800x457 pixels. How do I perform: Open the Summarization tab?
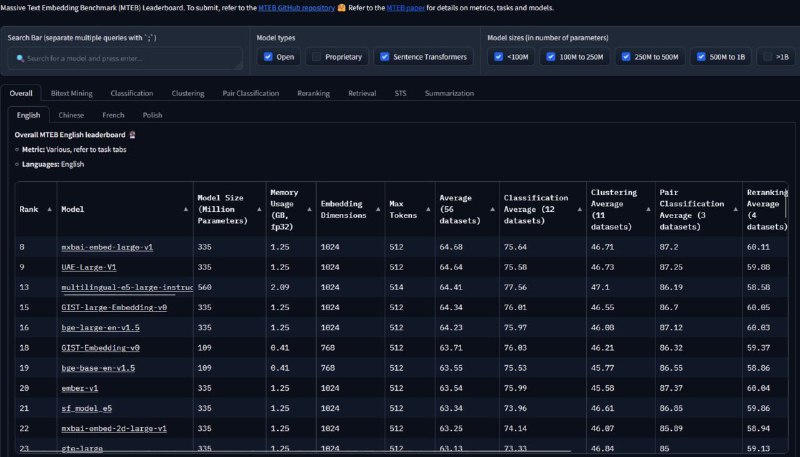(x=449, y=93)
